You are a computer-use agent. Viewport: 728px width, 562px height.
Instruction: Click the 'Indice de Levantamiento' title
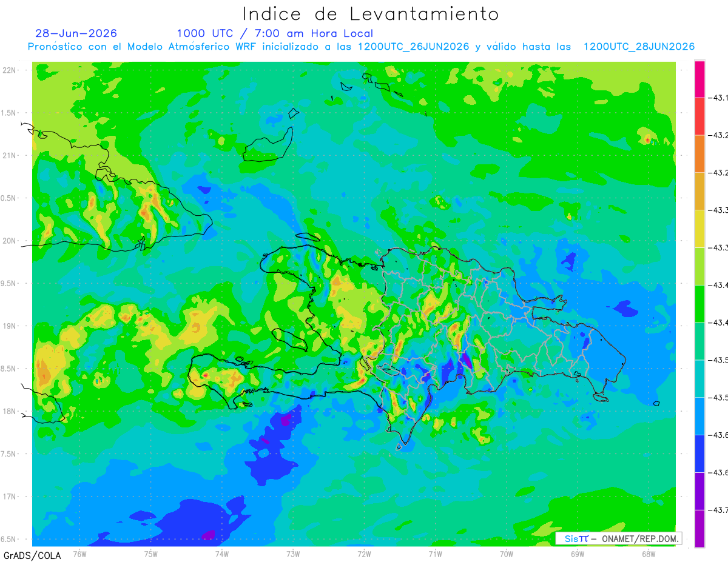point(371,13)
